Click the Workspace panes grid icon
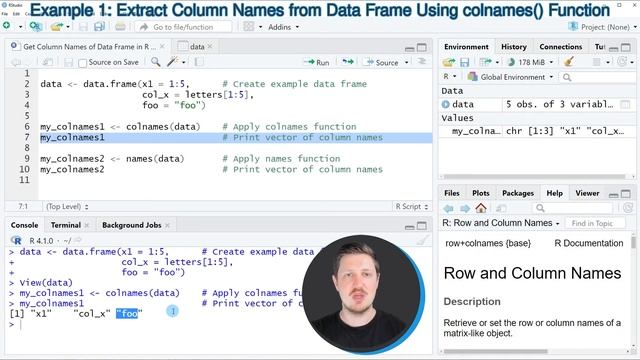 coord(249,27)
